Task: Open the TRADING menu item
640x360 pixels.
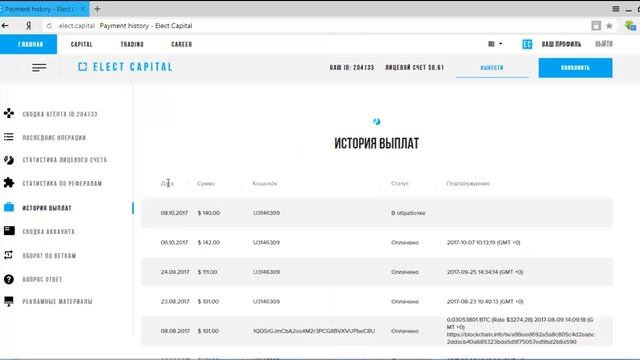Action: 132,44
